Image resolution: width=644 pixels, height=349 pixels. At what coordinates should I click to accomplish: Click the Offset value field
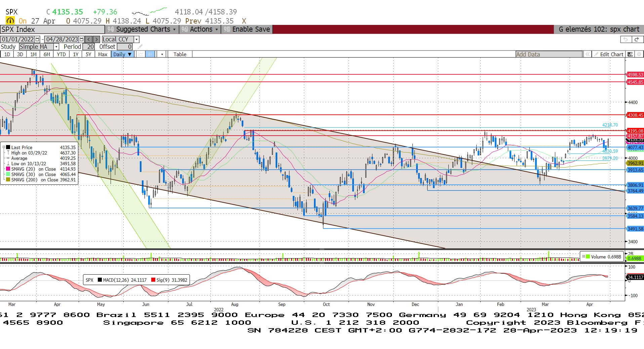(125, 47)
